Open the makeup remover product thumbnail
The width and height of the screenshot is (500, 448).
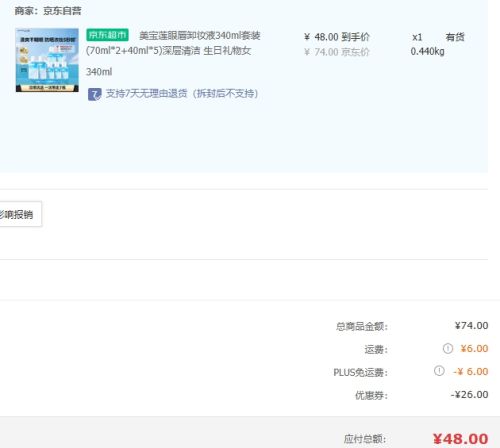47,60
